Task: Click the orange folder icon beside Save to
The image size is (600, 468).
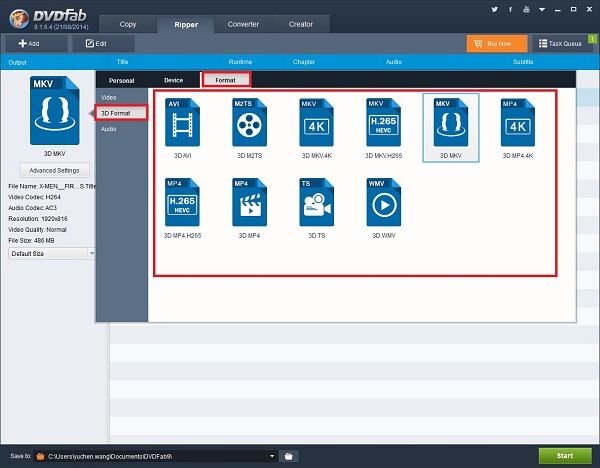Action: (40, 456)
